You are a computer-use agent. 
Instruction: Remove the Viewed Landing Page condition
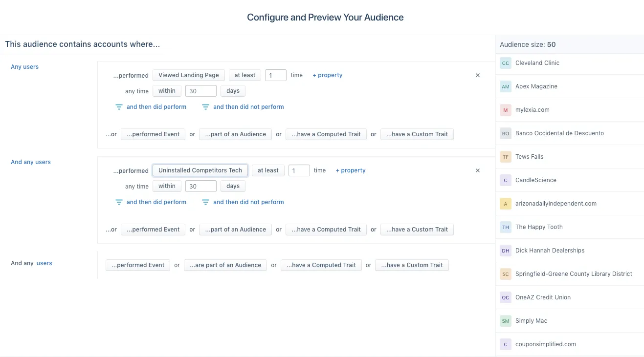(478, 75)
